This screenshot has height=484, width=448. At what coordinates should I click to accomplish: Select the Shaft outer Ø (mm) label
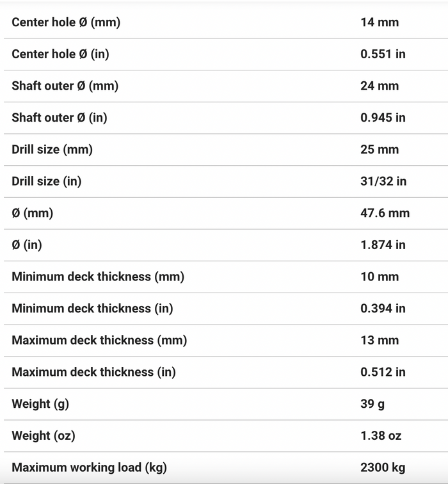coord(65,86)
